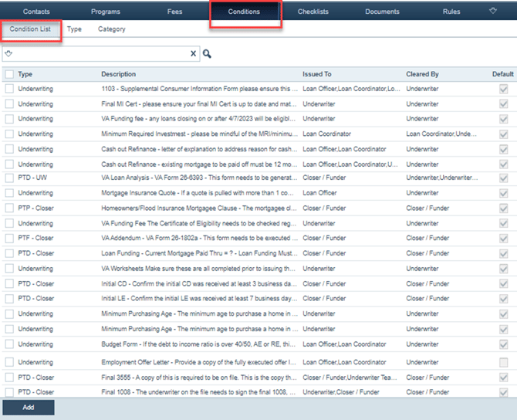Check the row checkbox for 1103 Supplemental Consumer Information Form
Screen dimensions: 517x420
point(8,89)
